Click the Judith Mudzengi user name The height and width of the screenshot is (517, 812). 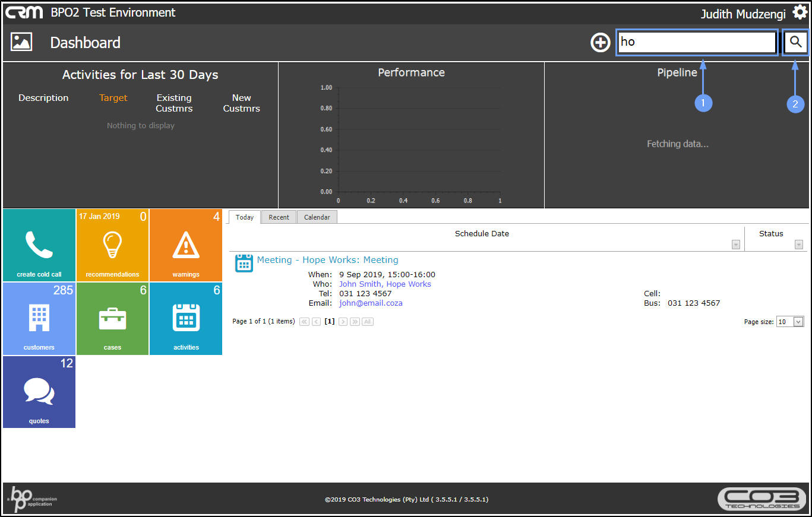(x=743, y=14)
